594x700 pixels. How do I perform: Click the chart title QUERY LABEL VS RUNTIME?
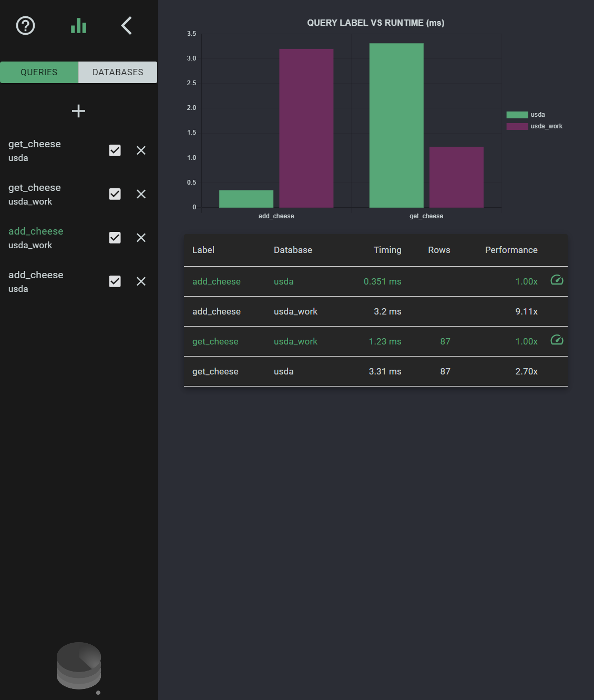click(376, 23)
